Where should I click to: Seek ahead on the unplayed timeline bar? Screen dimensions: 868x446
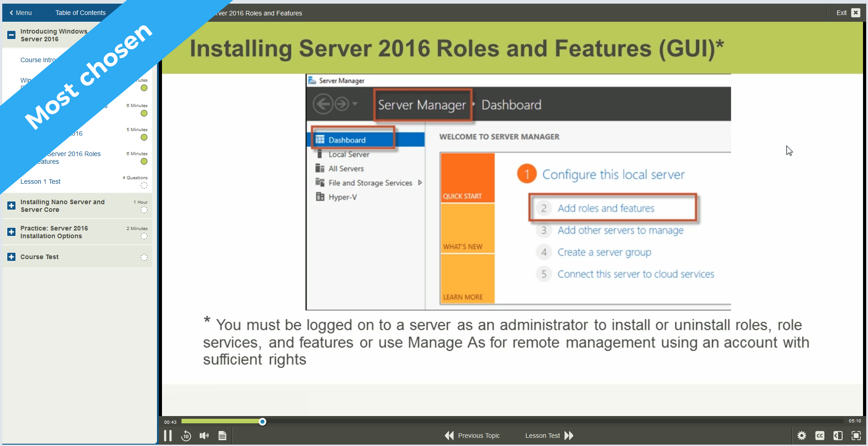554,421
